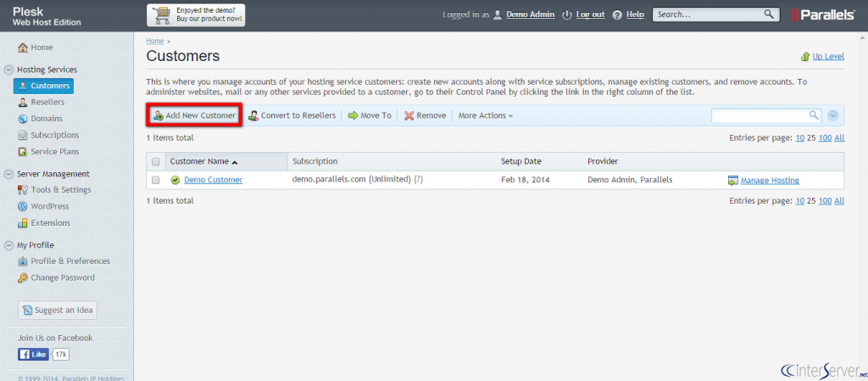
Task: Click the Profile & Preferences icon
Action: 23,261
